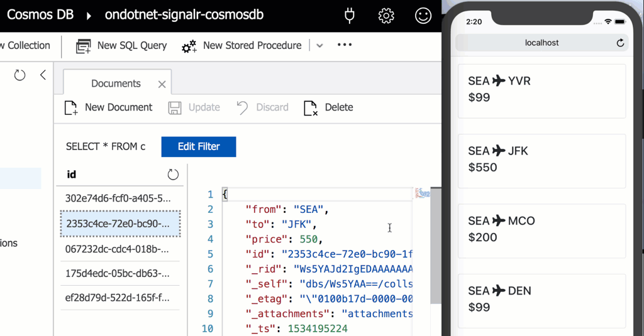This screenshot has width=644, height=336.
Task: Select document 2353c4ce-72e0-bc90-...
Action: point(120,224)
